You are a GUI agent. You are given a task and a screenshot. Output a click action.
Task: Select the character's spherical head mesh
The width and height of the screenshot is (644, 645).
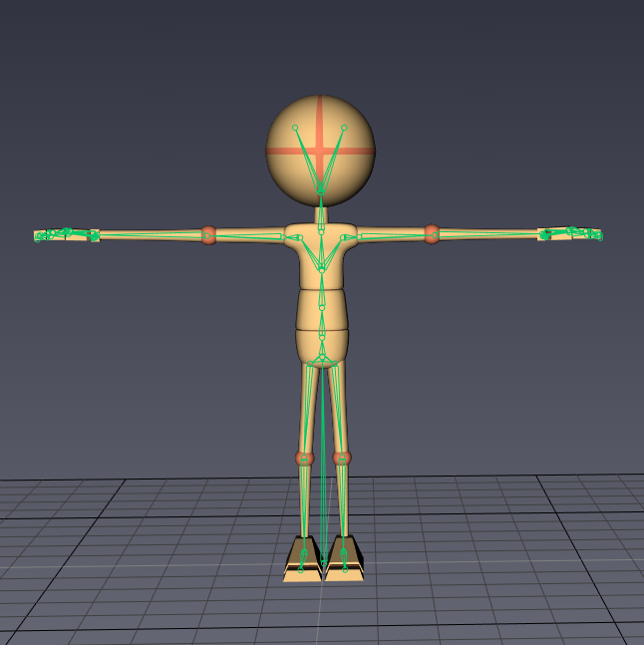pyautogui.click(x=320, y=151)
